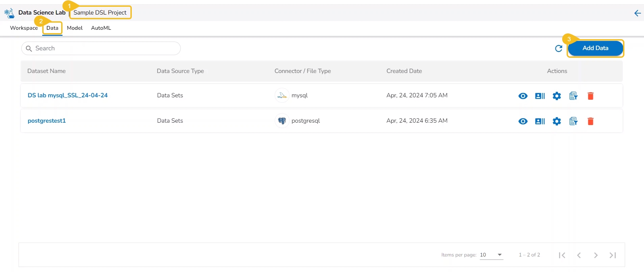Open settings gear for postgrestest1 dataset
The width and height of the screenshot is (644, 272).
tap(556, 121)
